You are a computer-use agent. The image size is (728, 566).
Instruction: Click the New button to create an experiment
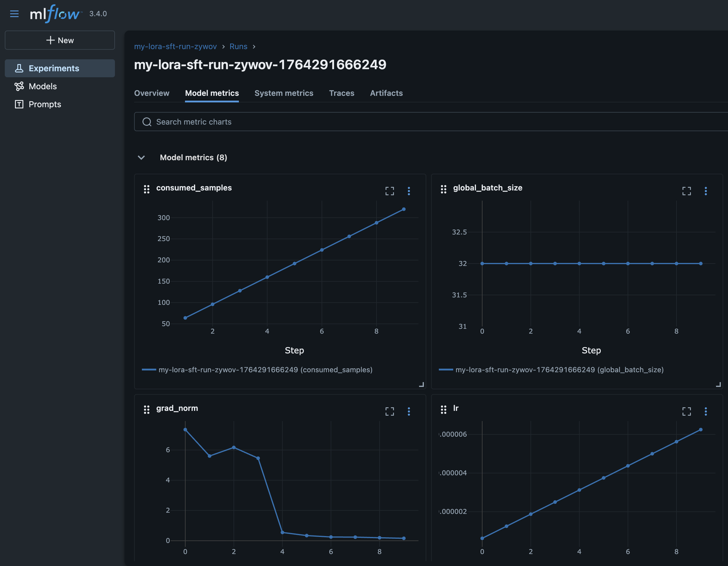60,40
